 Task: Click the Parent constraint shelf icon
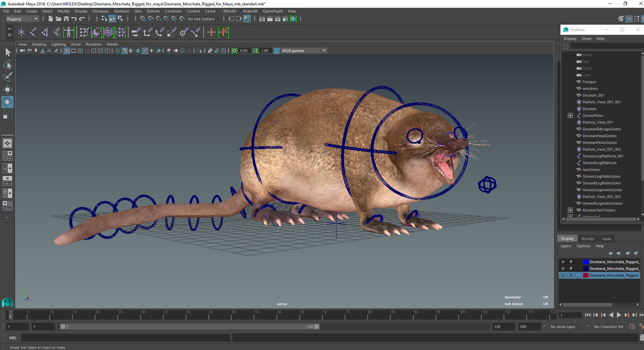coord(136,32)
